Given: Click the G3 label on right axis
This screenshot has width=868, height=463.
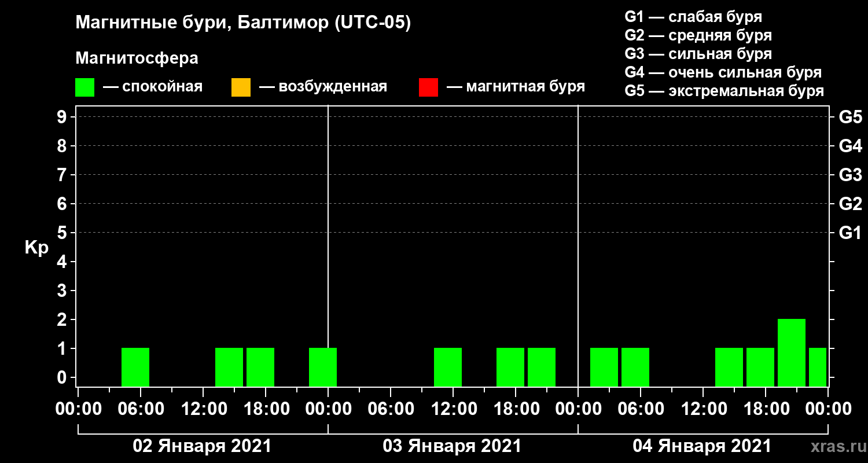Looking at the screenshot, I should click(850, 175).
